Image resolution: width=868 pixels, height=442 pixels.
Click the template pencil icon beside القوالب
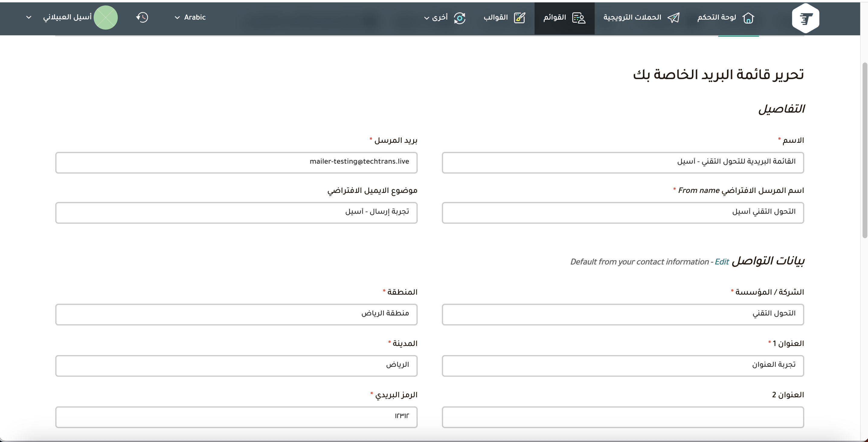pyautogui.click(x=519, y=18)
